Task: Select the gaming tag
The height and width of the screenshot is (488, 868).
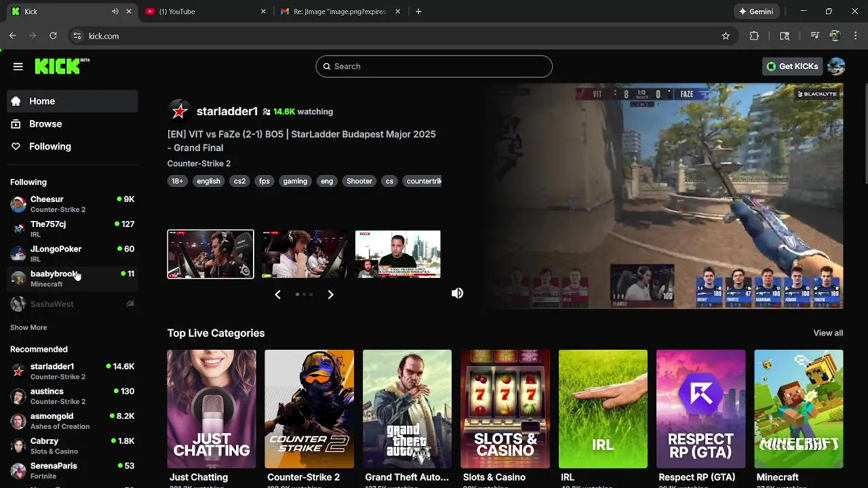Action: [x=295, y=181]
